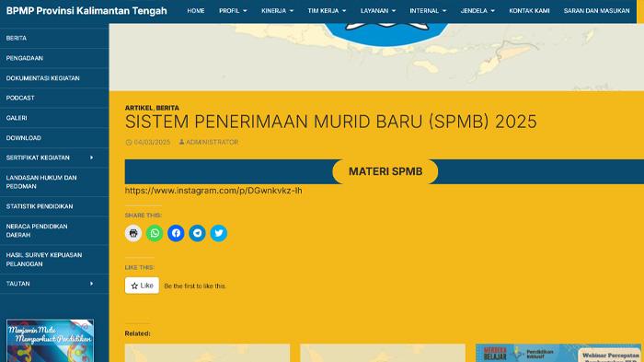Click the 04/03/2025 post date
644x362 pixels.
tap(152, 142)
